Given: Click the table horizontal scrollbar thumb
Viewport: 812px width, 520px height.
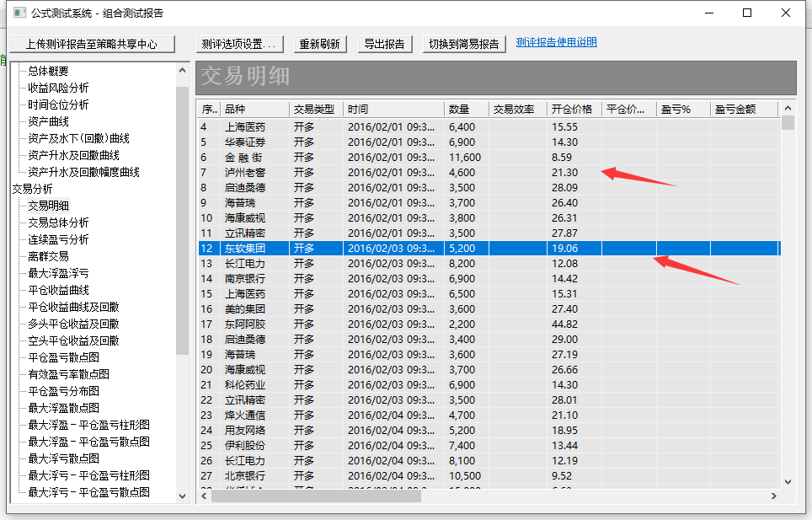Looking at the screenshot, I should coord(316,496).
